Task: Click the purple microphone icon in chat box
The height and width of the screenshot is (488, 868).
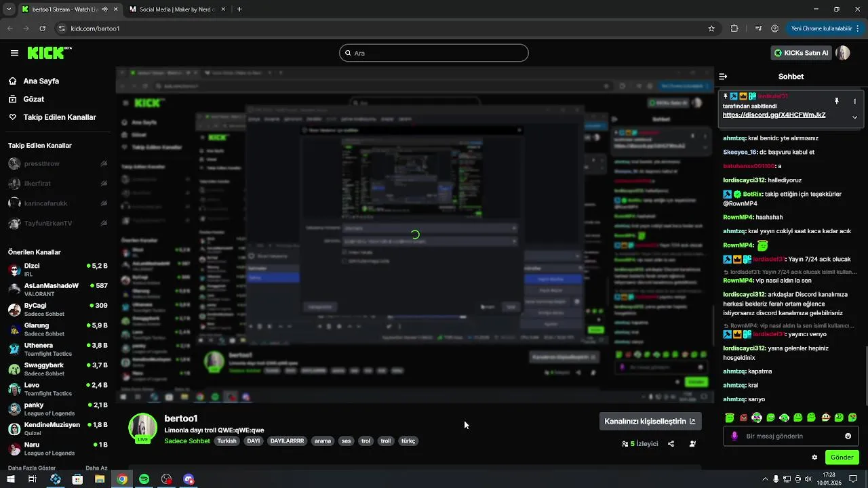Action: click(734, 436)
